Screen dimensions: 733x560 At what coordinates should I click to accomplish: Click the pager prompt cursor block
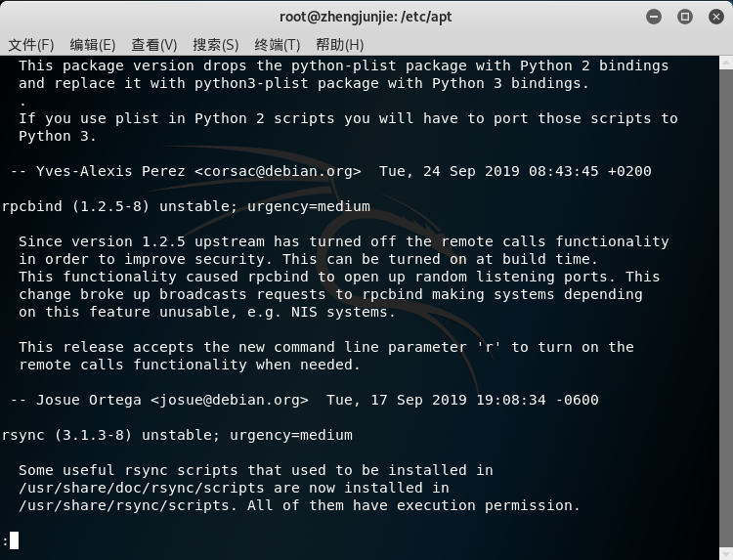pos(15,540)
